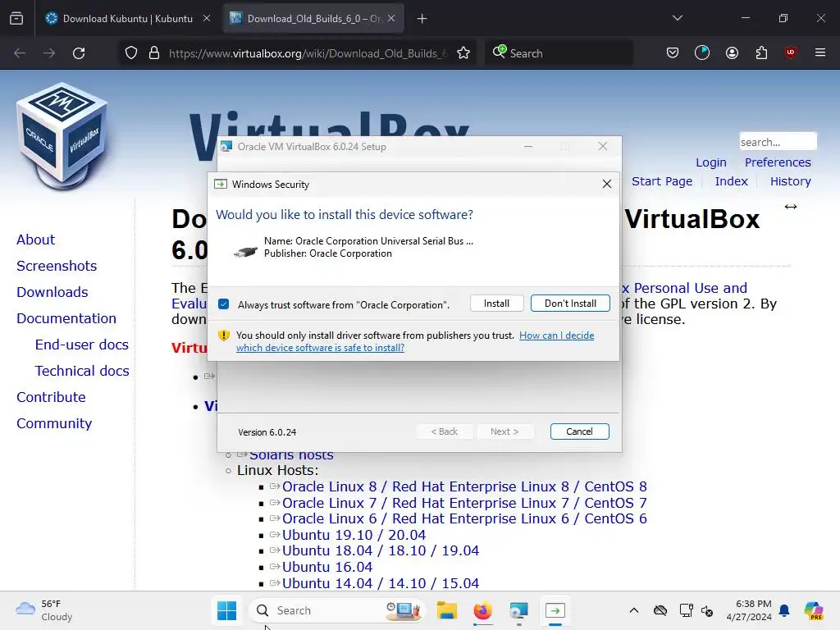The height and width of the screenshot is (630, 840).
Task: Open the tracking protection shield icon
Action: click(131, 53)
